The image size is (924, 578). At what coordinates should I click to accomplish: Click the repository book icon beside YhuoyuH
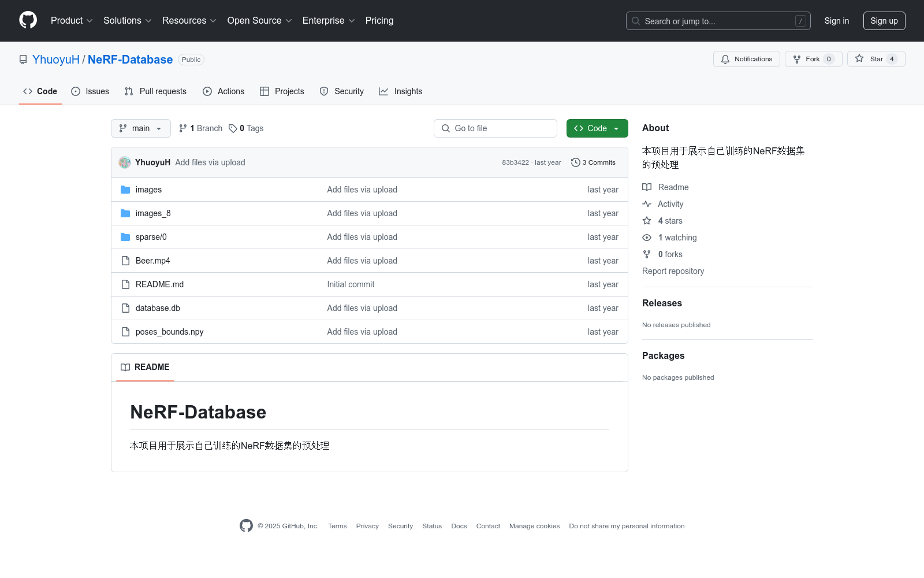pyautogui.click(x=23, y=60)
